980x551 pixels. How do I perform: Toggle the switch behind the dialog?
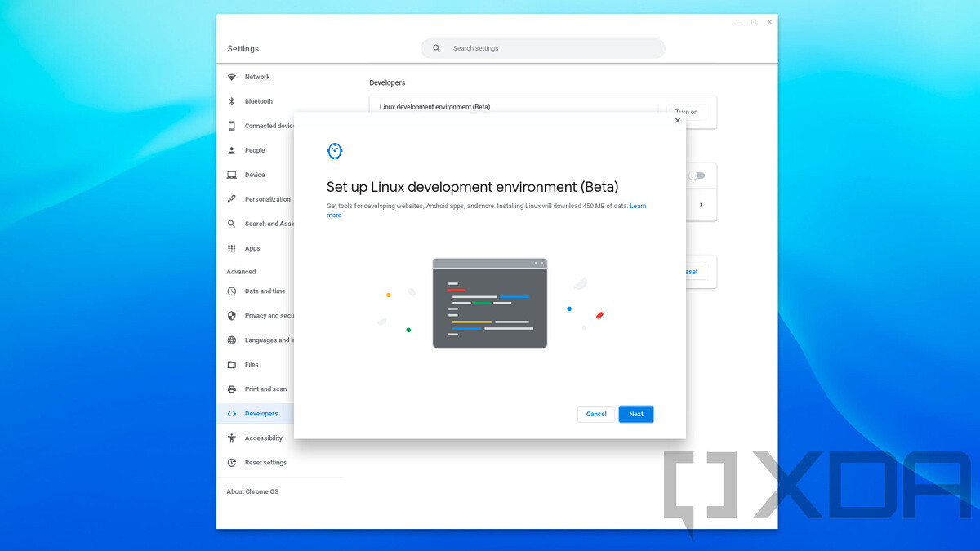(697, 176)
